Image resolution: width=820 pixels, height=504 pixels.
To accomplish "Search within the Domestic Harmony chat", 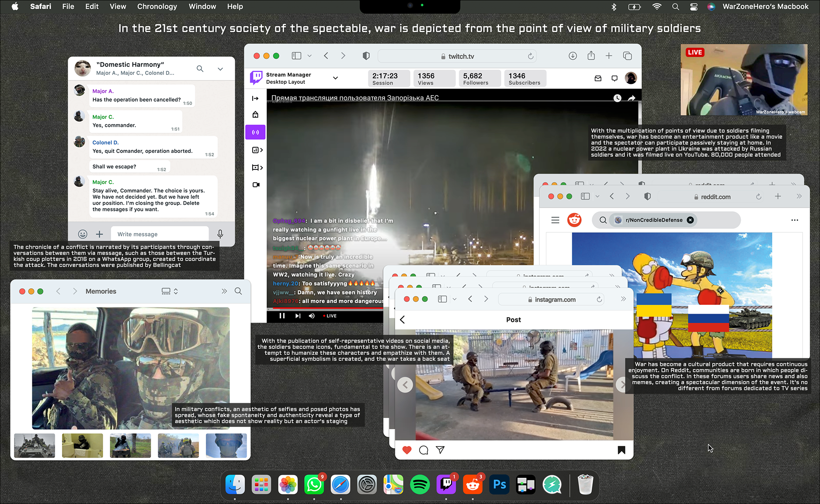I will pos(200,69).
